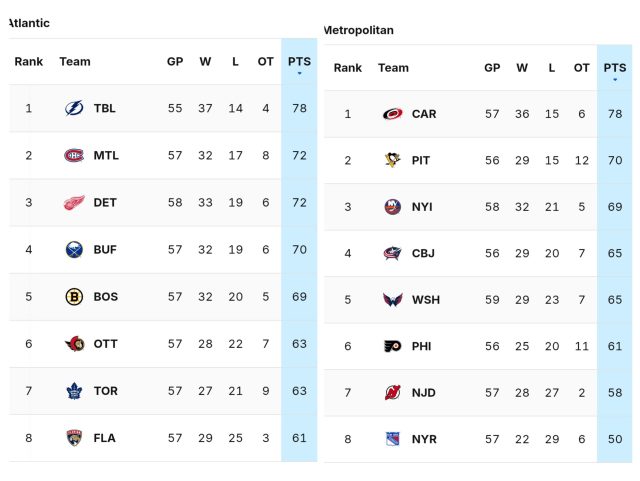Click the Detroit Red Wings logo
Image resolution: width=640 pixels, height=481 pixels.
click(75, 202)
